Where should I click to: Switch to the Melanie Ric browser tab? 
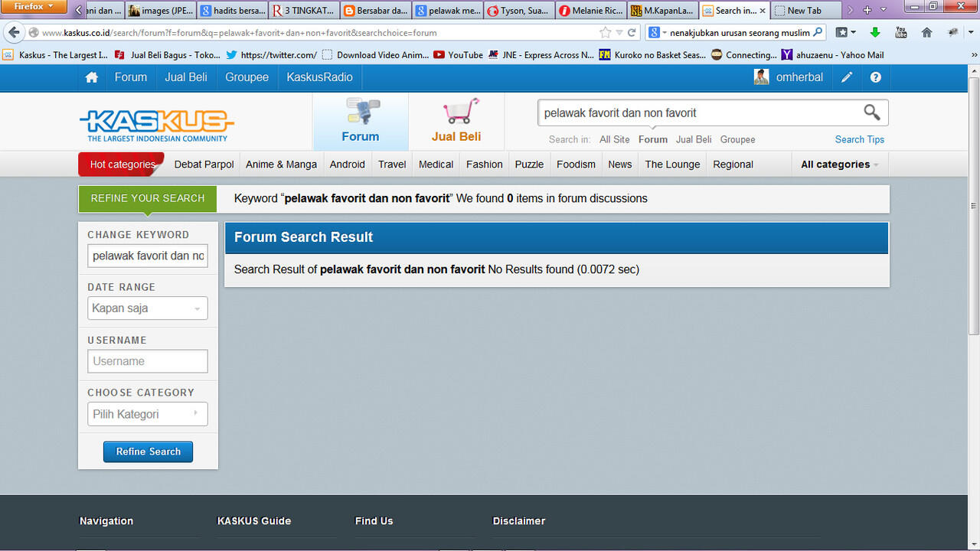(x=591, y=11)
